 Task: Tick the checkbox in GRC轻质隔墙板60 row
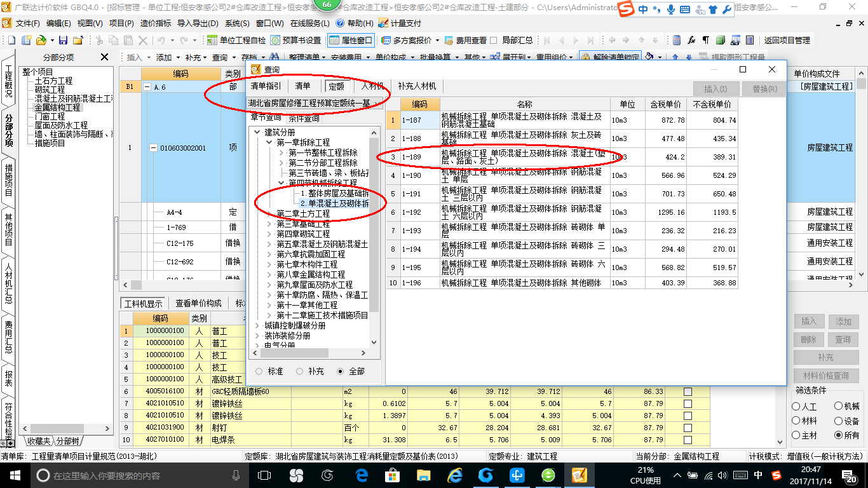click(688, 391)
